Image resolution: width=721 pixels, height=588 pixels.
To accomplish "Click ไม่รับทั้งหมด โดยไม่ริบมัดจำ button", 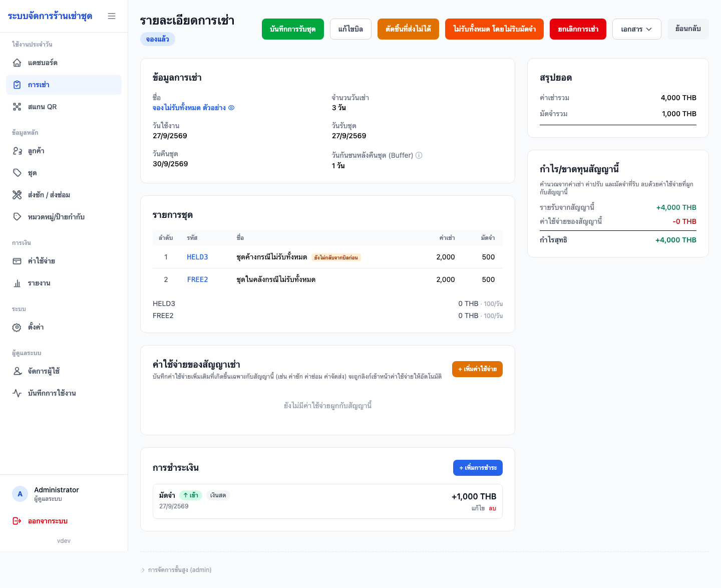I will pyautogui.click(x=494, y=29).
